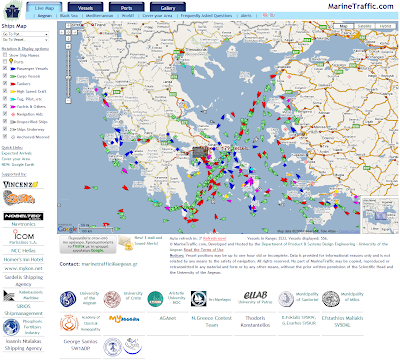Viewport: 400px width, 360px height.
Task: Uncheck the Tankers checkbox
Action: click(x=5, y=83)
